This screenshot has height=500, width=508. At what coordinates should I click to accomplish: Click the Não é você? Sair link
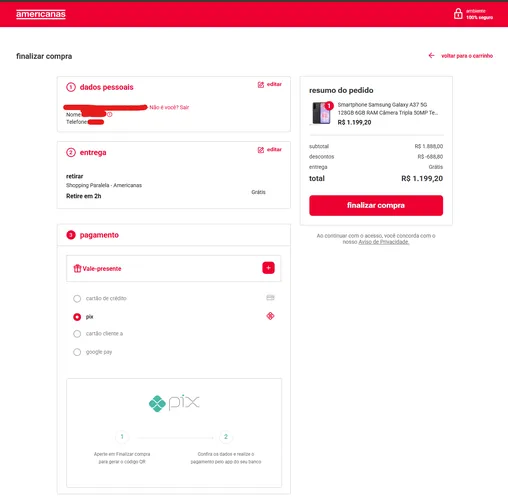169,107
